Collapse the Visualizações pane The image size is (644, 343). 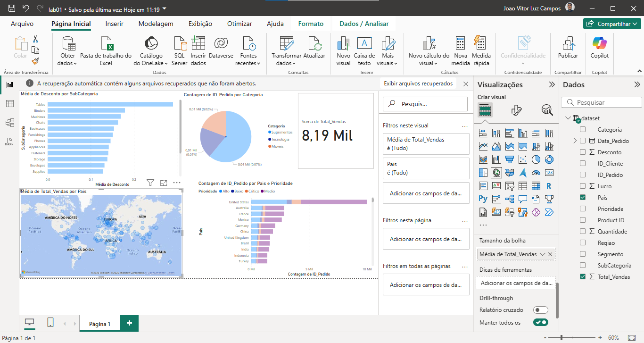pyautogui.click(x=552, y=85)
